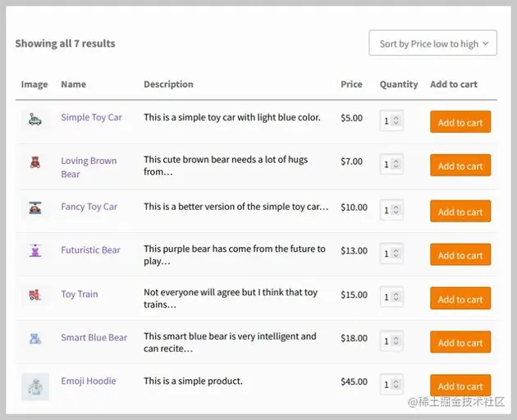Open the Emoji Hoodie product image
The image size is (517, 420).
(34, 386)
